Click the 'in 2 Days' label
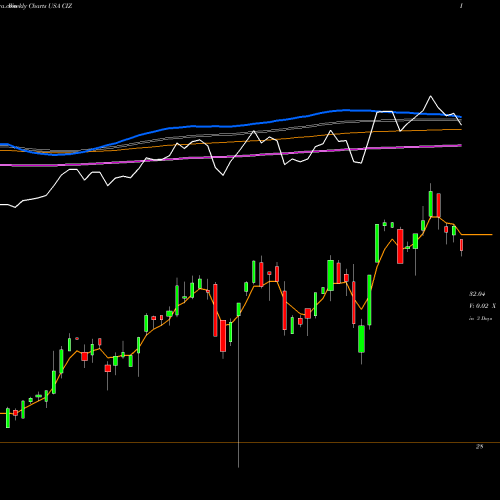This screenshot has width=500, height=500. click(481, 319)
